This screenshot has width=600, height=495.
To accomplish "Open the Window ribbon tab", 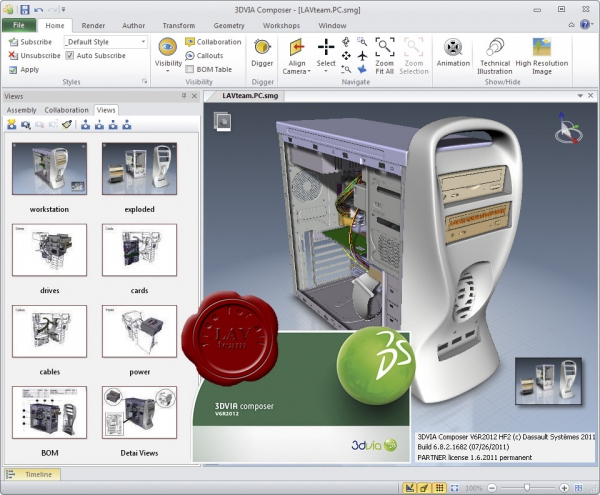I will [332, 26].
